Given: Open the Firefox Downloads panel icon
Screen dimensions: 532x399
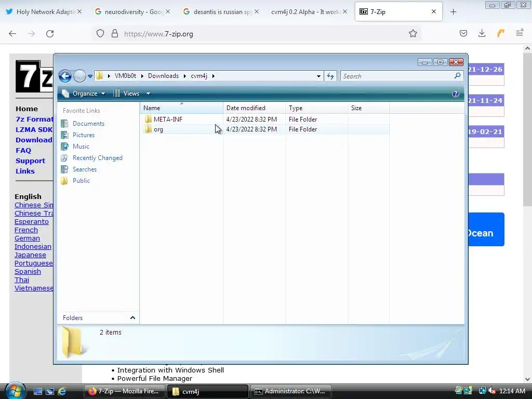Looking at the screenshot, I should pos(482,33).
